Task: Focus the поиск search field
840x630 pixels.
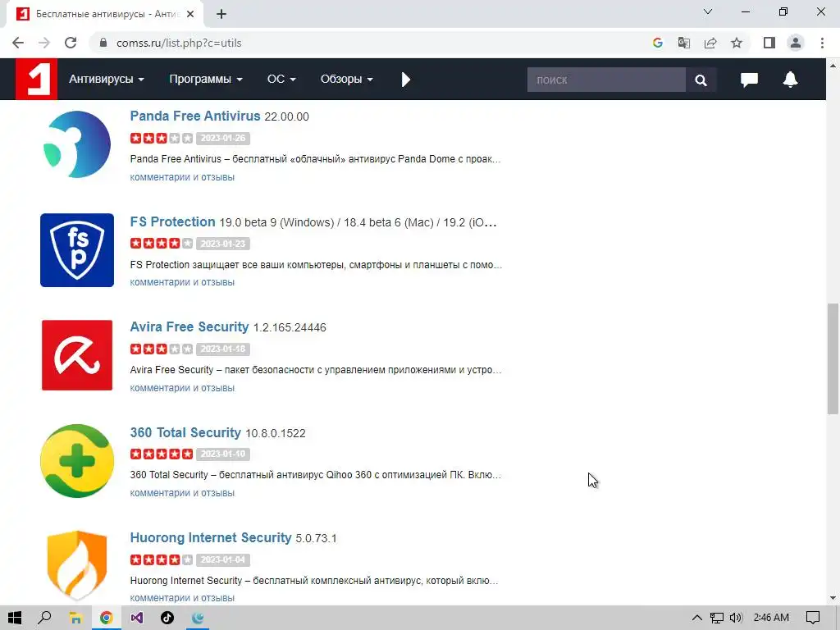Action: [606, 80]
